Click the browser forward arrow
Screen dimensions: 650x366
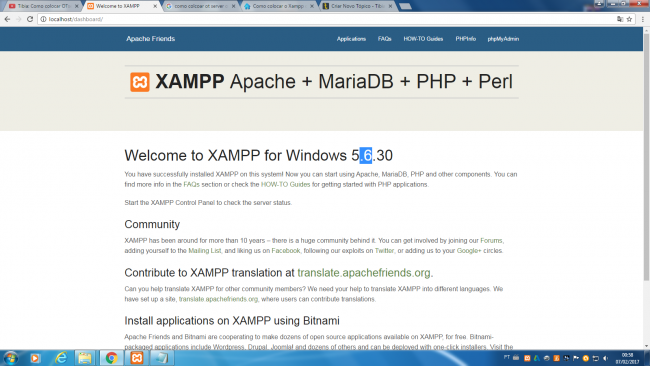pyautogui.click(x=18, y=19)
